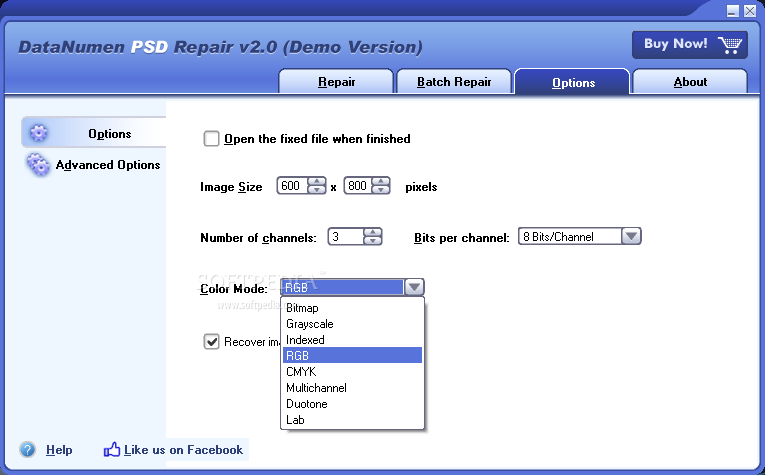Click the Buy Now! button

pyautogui.click(x=689, y=45)
